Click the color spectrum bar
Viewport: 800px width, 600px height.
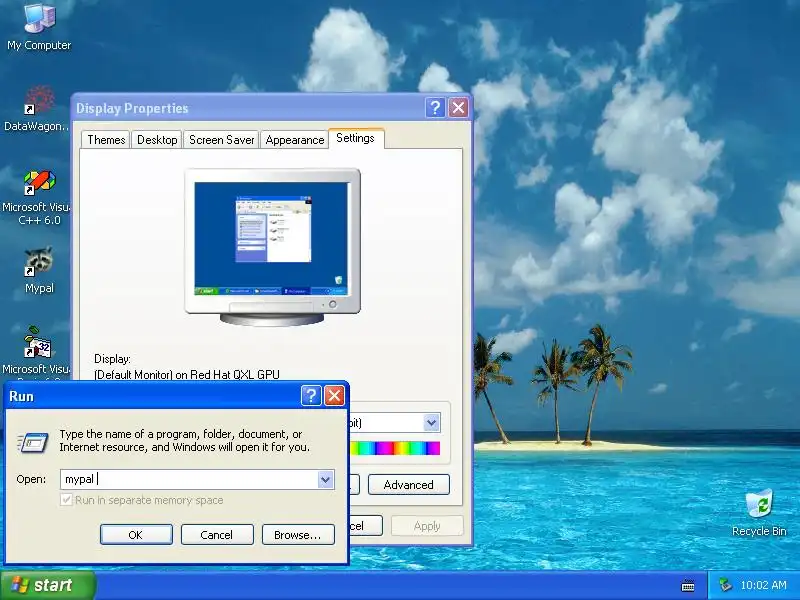(x=395, y=448)
